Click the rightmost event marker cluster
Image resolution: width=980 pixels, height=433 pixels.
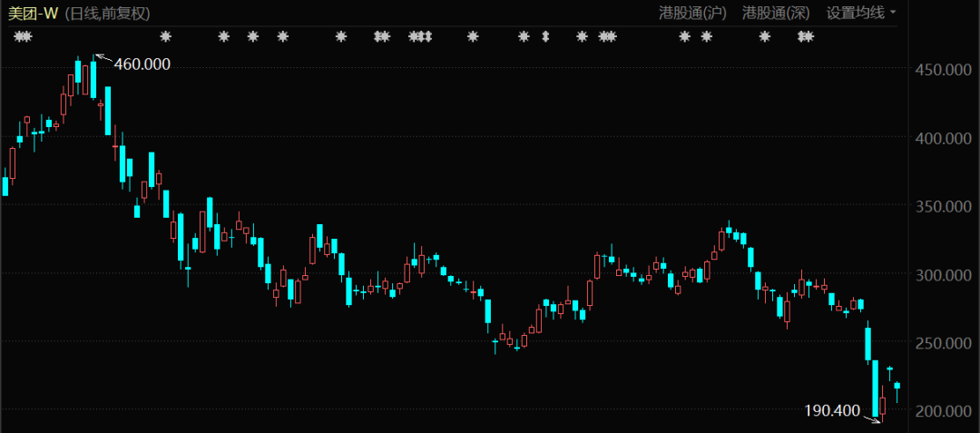click(805, 37)
